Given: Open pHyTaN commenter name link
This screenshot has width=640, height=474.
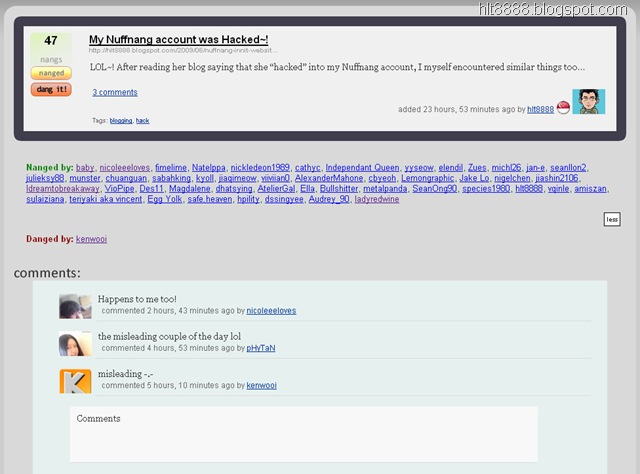Looking at the screenshot, I should [x=261, y=348].
